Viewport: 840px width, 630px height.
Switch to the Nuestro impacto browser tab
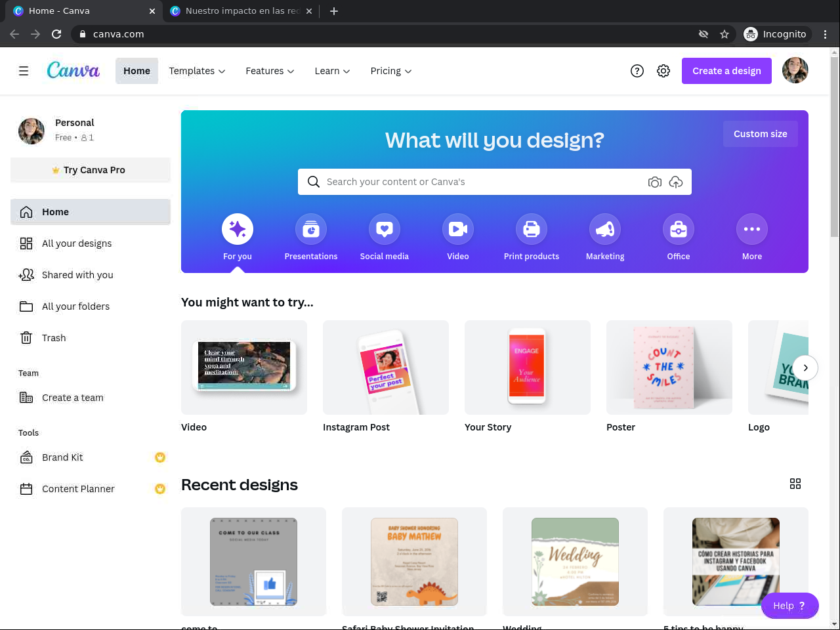pos(241,11)
